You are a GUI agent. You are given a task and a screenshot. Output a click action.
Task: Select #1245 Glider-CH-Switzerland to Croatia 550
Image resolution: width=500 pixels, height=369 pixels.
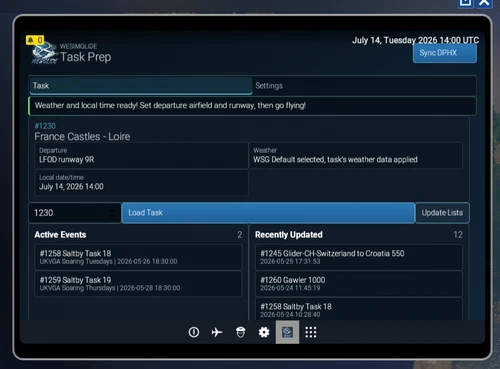tap(359, 257)
